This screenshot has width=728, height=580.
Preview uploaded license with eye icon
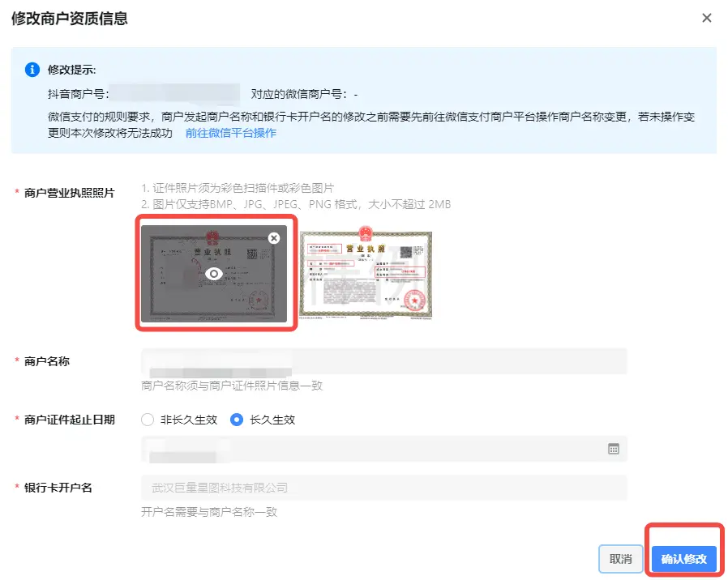214,274
